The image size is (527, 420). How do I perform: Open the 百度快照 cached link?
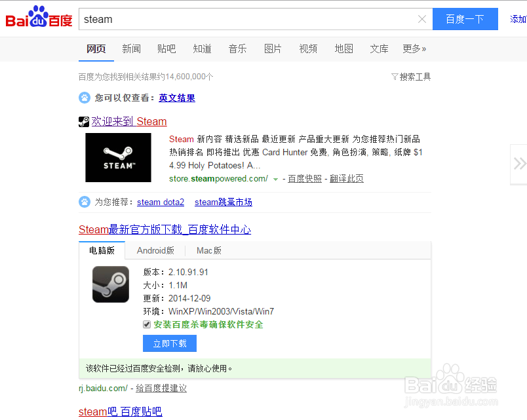pos(305,179)
